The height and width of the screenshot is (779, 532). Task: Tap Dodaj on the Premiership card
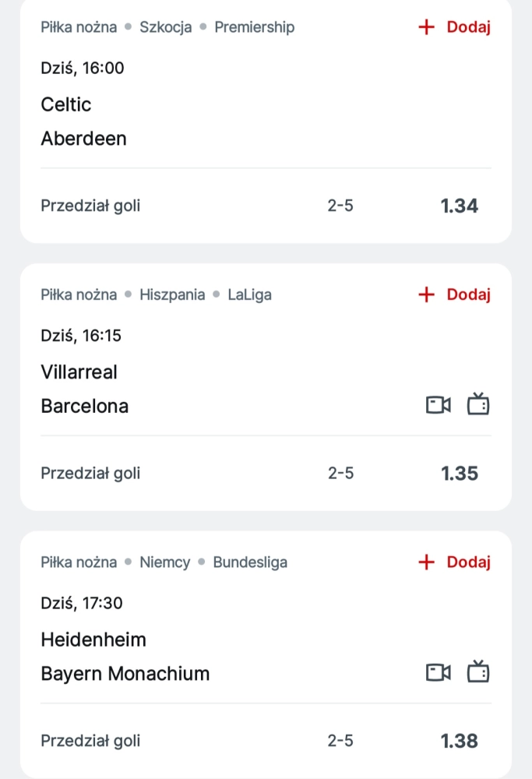coord(468,27)
